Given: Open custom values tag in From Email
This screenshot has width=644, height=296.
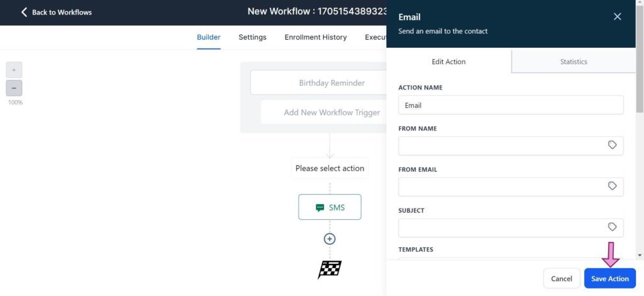Looking at the screenshot, I should tap(612, 186).
